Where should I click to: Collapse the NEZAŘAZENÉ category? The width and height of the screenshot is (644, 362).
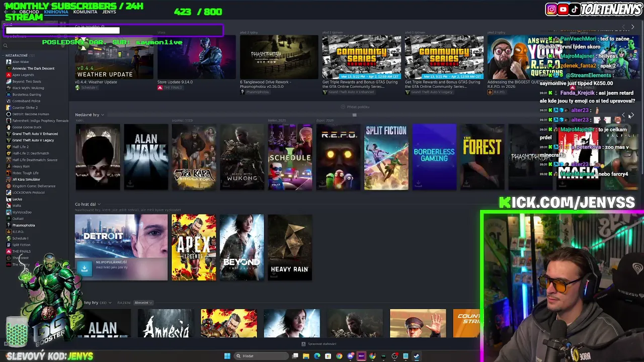pyautogui.click(x=4, y=55)
